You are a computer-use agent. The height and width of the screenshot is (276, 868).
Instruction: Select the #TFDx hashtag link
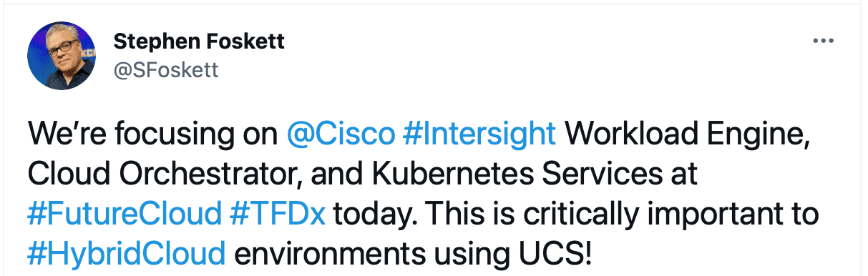point(279,213)
